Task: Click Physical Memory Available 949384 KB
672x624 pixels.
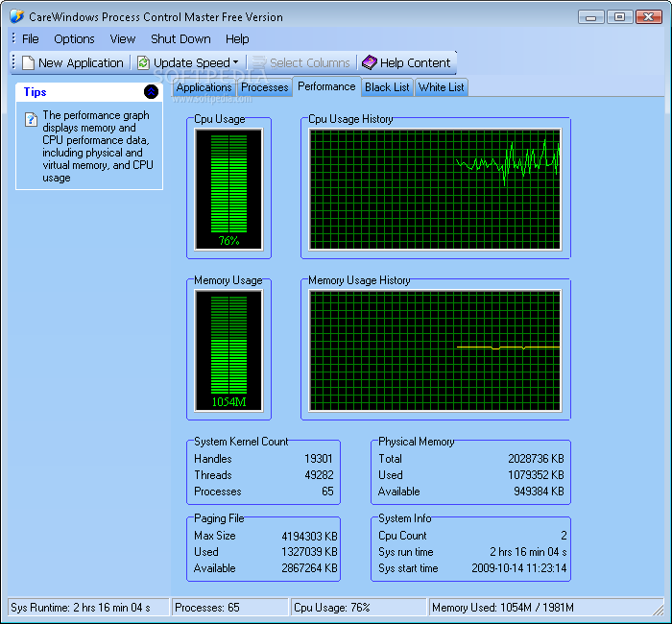Action: (x=539, y=492)
